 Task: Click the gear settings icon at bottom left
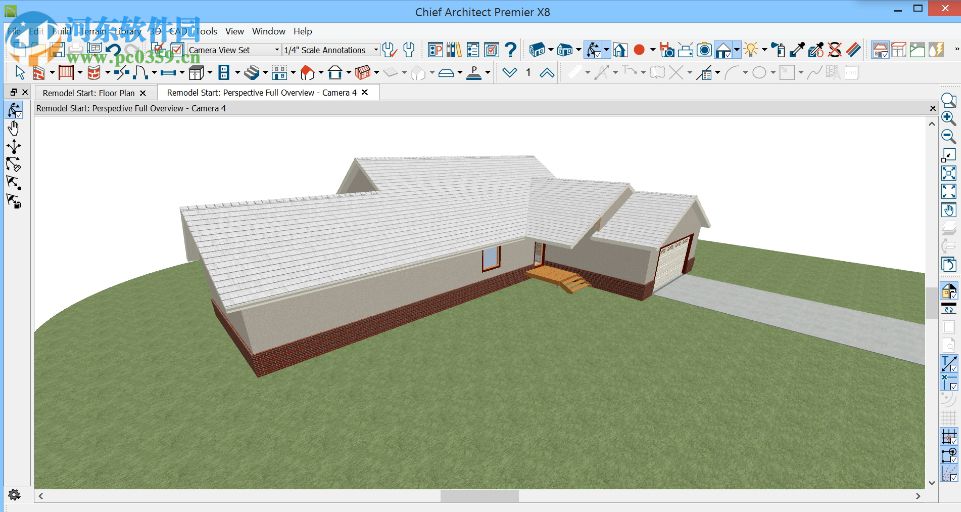point(14,494)
